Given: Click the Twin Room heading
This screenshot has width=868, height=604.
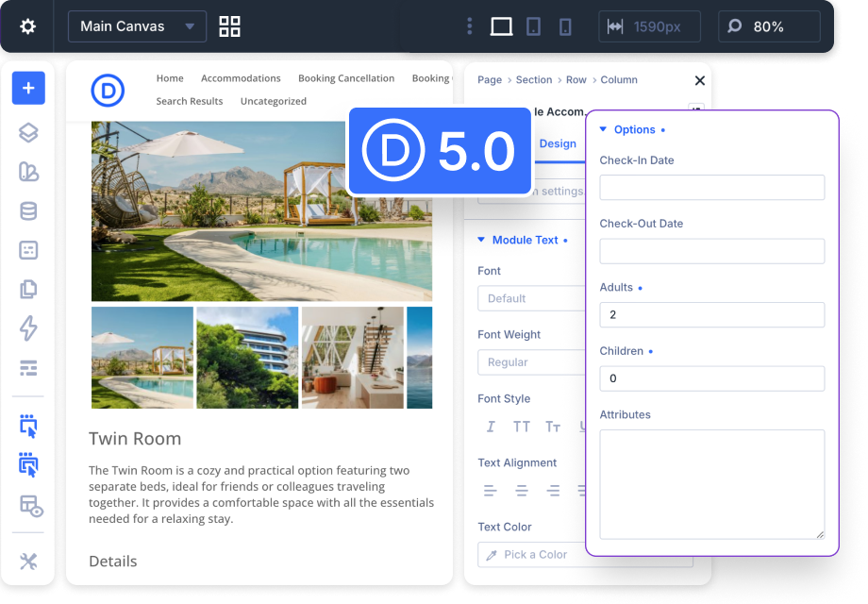Looking at the screenshot, I should (135, 439).
